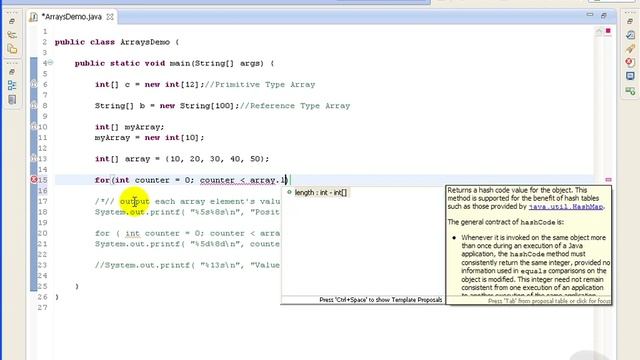The width and height of the screenshot is (640, 360).
Task: Open the Console fast view monitor icon
Action: (630, 76)
